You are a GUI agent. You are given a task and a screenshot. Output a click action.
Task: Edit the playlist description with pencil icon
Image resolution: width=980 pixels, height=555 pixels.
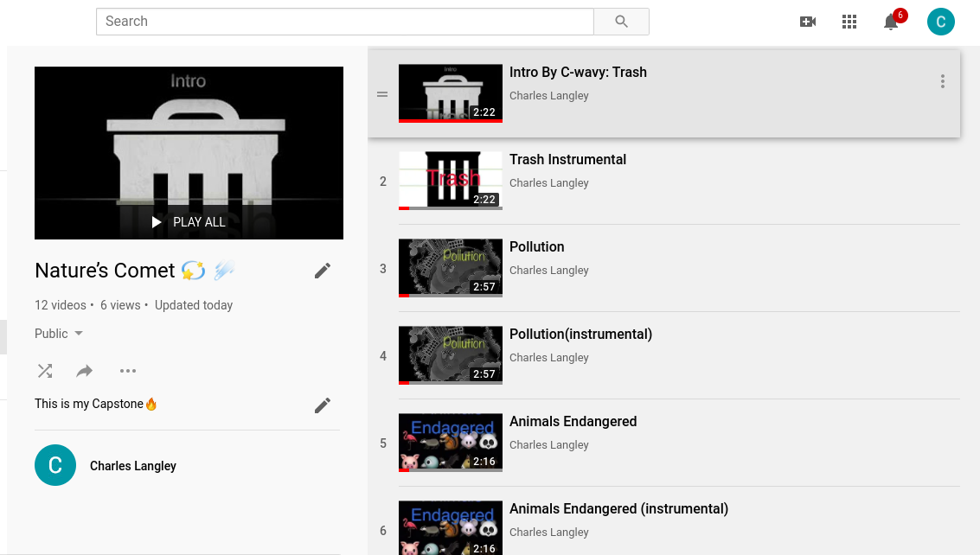(x=323, y=405)
